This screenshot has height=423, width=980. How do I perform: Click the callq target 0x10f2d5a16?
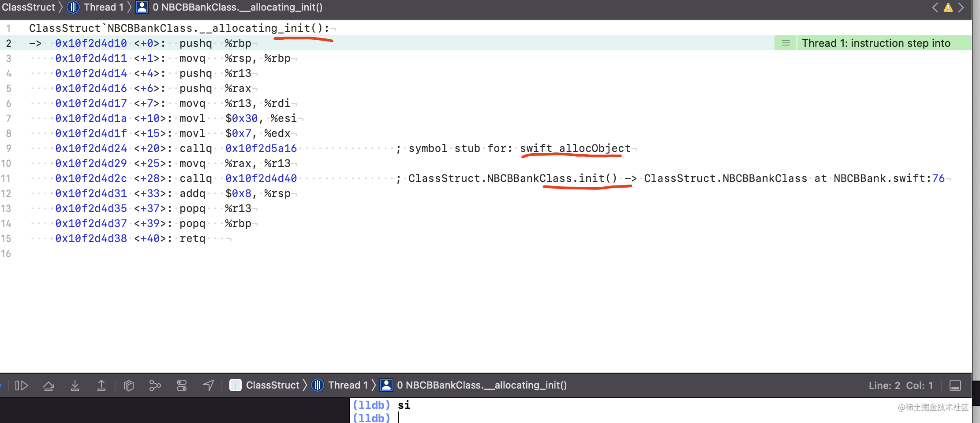261,148
